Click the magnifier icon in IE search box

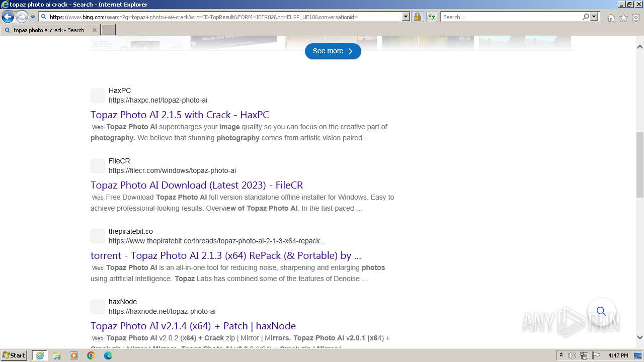586,17
